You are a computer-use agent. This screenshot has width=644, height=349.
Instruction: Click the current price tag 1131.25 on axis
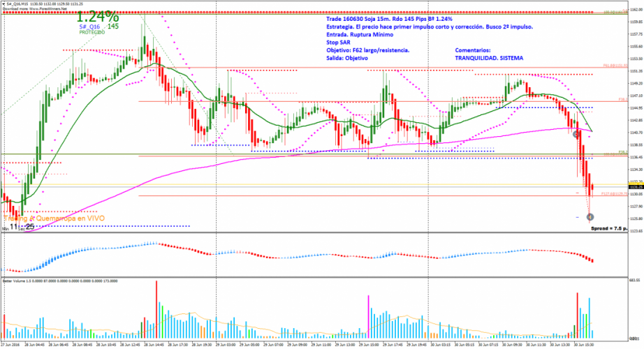[636, 187]
